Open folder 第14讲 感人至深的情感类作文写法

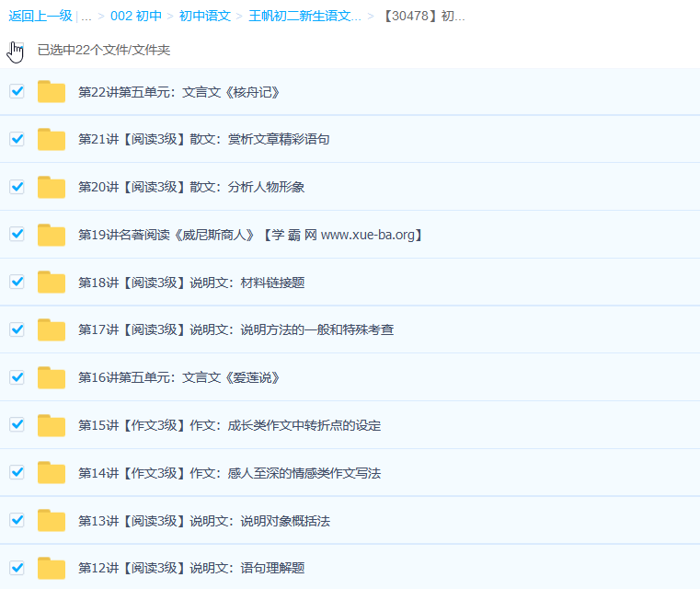(229, 473)
